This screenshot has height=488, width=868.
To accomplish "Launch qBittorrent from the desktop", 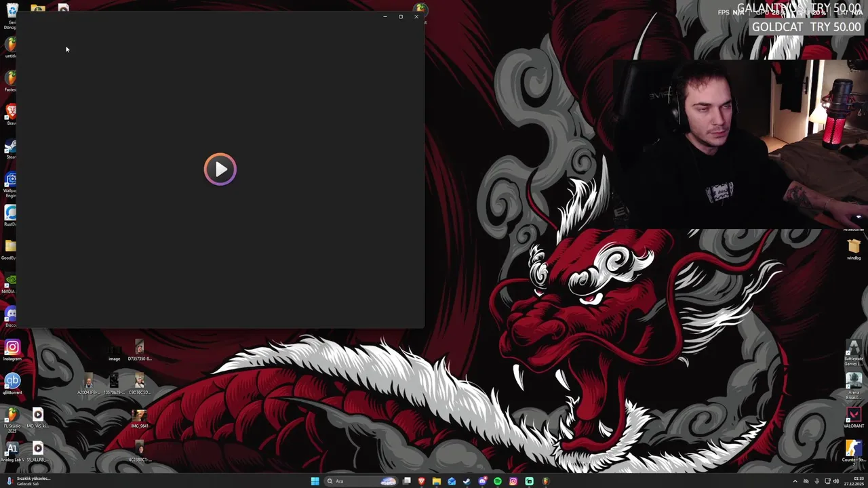I will click(12, 384).
